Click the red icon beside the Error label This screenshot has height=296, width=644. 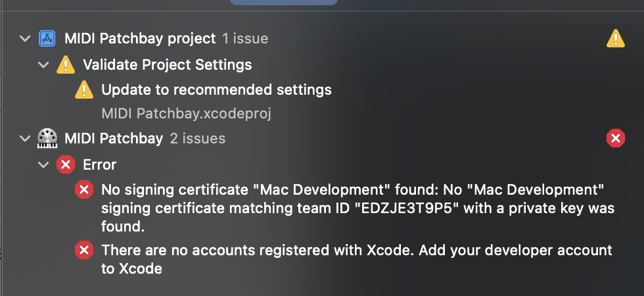click(65, 164)
